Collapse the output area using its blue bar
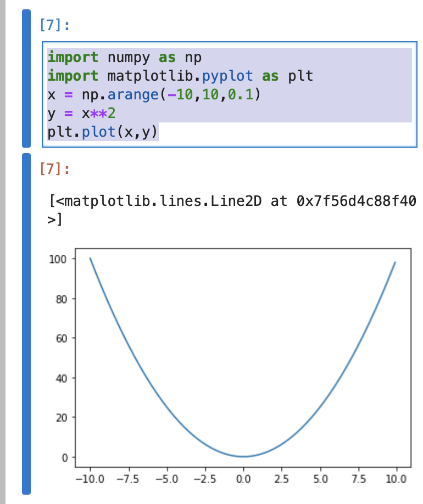 click(26, 324)
